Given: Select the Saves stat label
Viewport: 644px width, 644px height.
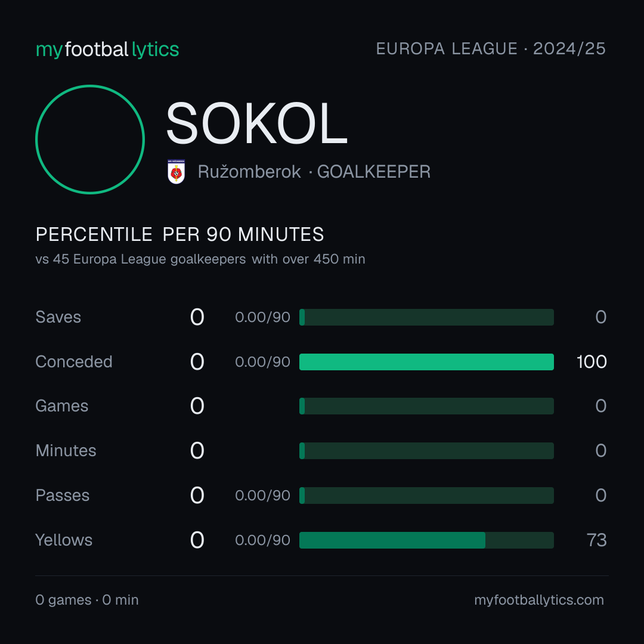Looking at the screenshot, I should pos(58,317).
